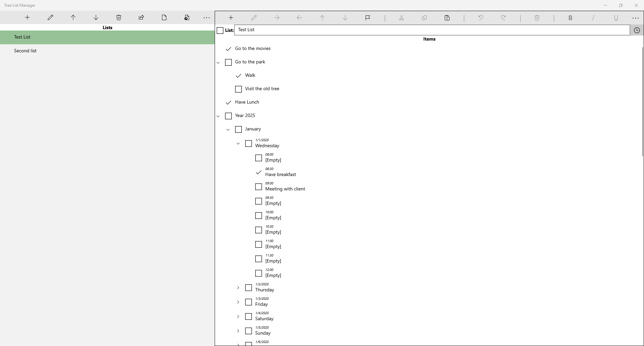Undo the last change
This screenshot has height=346, width=644.
pyautogui.click(x=480, y=18)
